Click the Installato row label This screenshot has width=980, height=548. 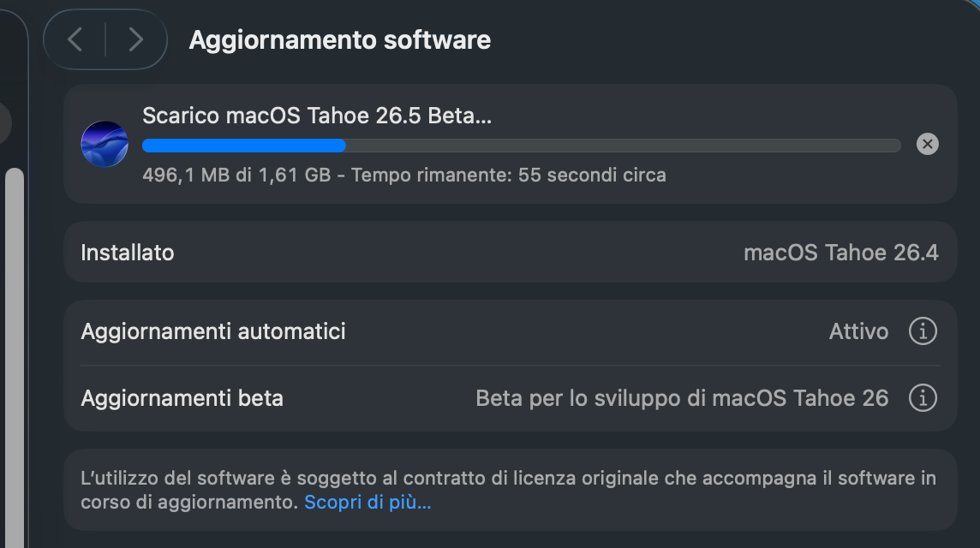pyautogui.click(x=128, y=253)
